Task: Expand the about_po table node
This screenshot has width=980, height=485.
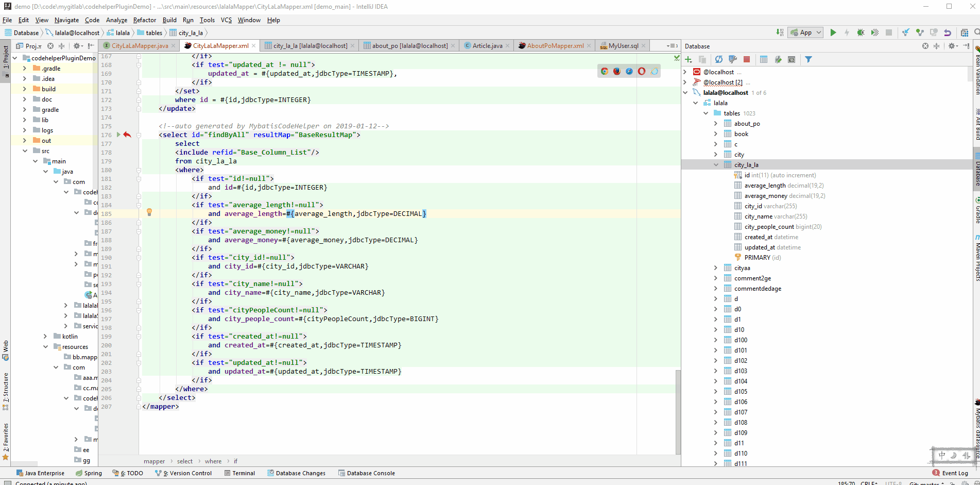Action: pyautogui.click(x=716, y=124)
